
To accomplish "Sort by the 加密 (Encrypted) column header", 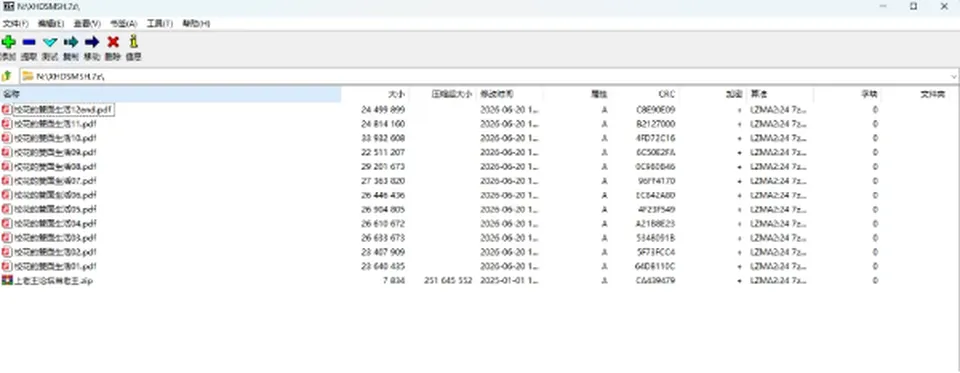I will [x=712, y=94].
